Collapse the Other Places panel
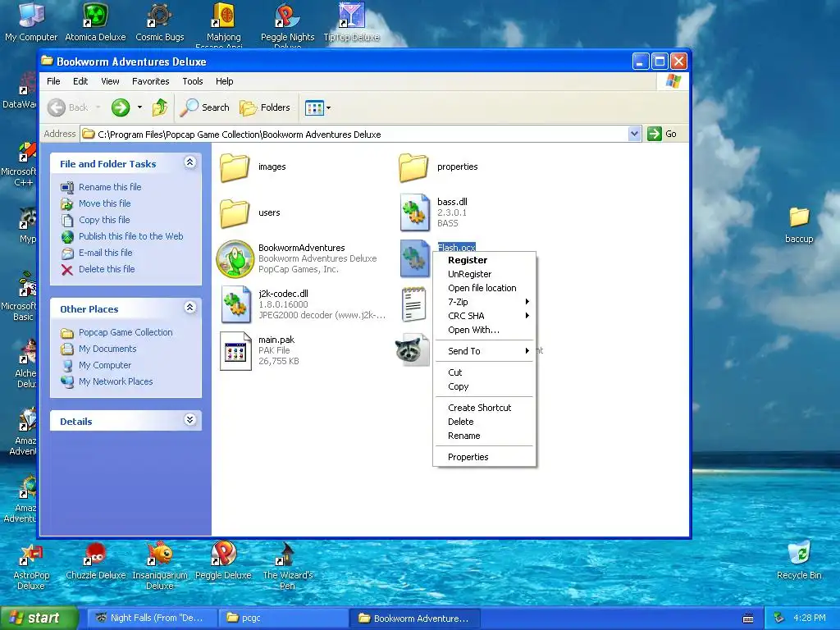840x630 pixels. 189,308
